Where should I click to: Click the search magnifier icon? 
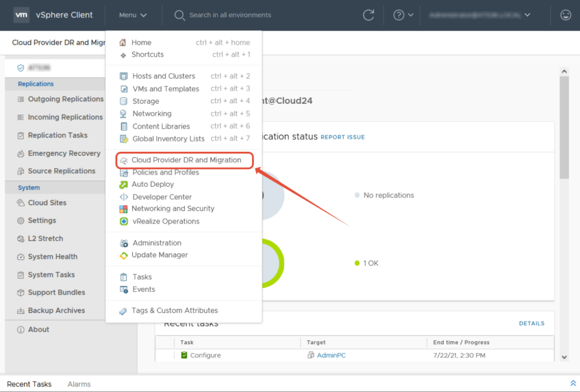(x=180, y=15)
